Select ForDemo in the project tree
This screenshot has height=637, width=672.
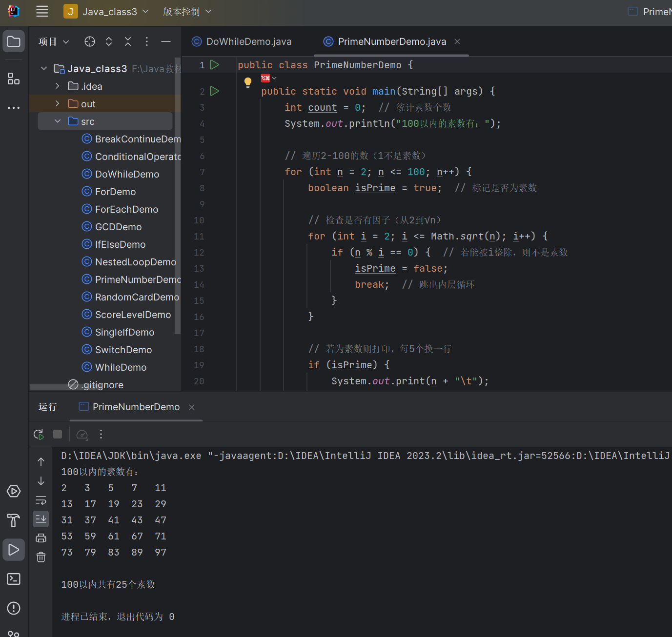click(109, 192)
